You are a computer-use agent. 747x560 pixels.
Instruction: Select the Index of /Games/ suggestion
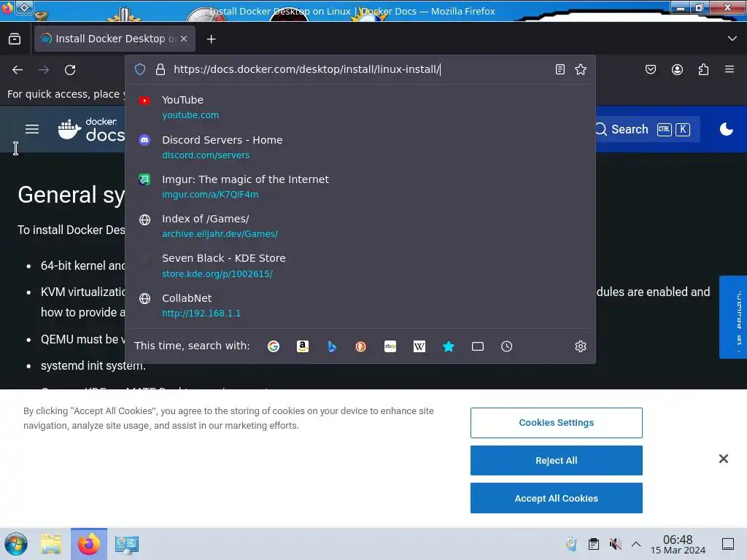tap(360, 226)
